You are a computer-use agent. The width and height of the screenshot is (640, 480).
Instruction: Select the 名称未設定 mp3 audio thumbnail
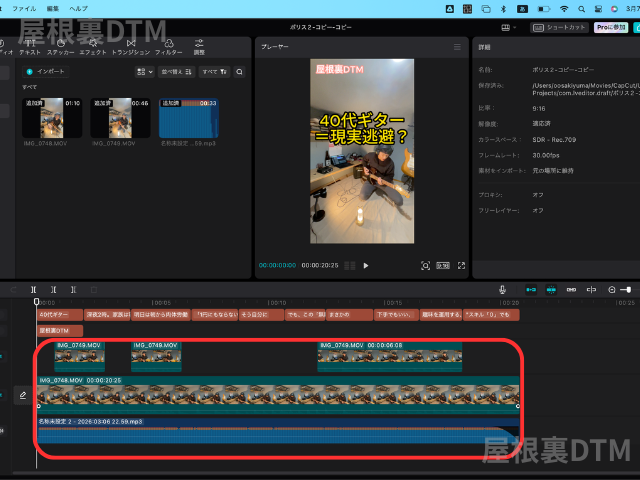189,118
